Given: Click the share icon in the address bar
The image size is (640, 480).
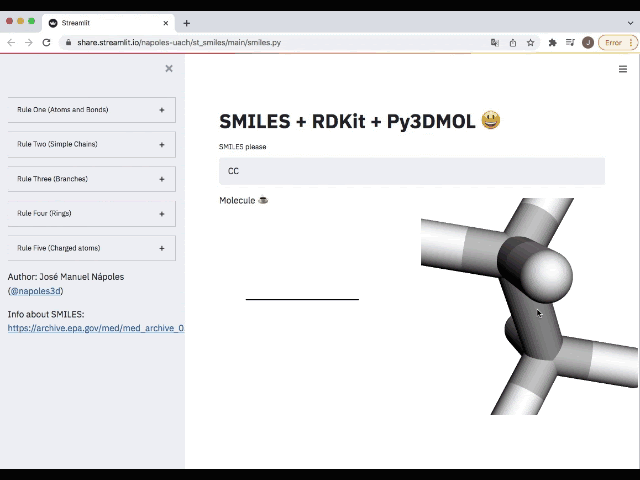Looking at the screenshot, I should pyautogui.click(x=513, y=43).
